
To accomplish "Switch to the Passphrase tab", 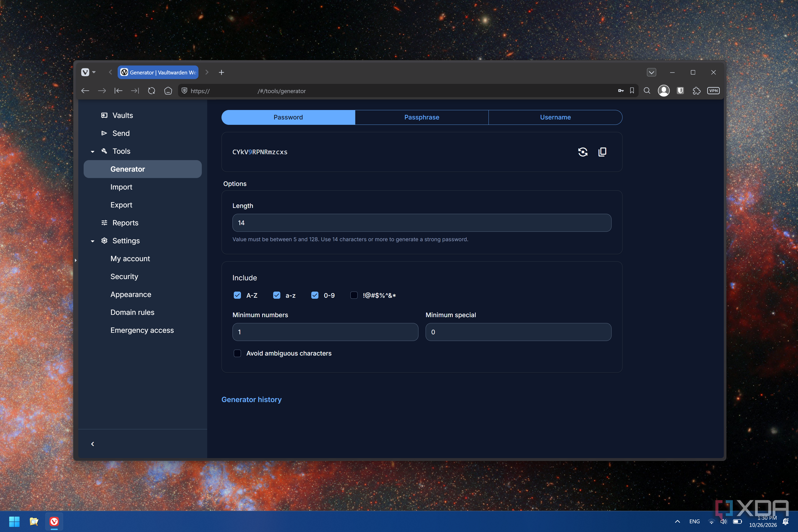I will coord(422,117).
